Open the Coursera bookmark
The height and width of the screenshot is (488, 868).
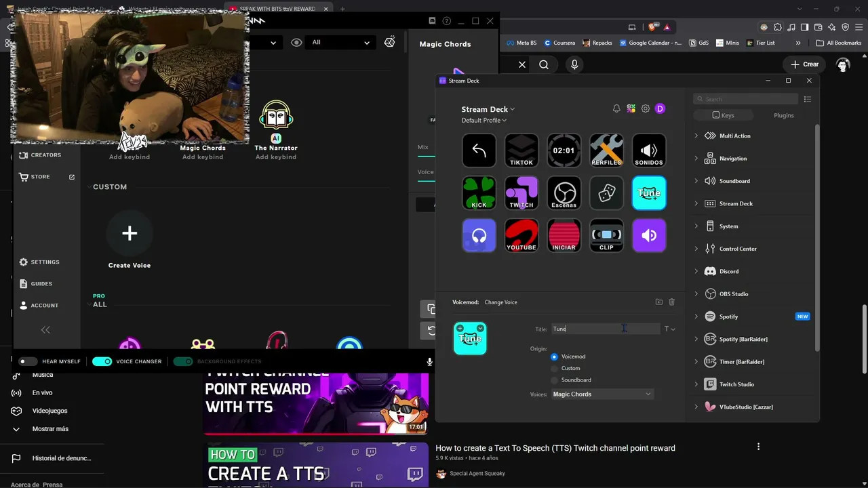(x=559, y=43)
